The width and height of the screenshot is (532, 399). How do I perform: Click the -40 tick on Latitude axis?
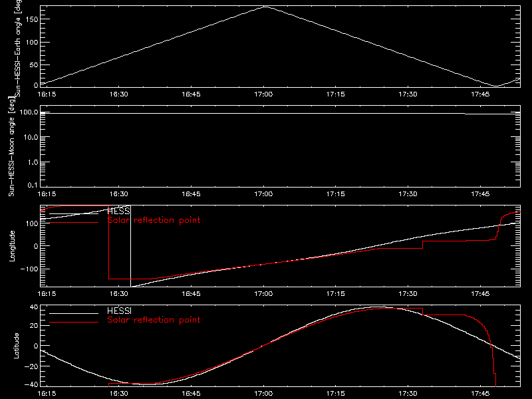31,384
